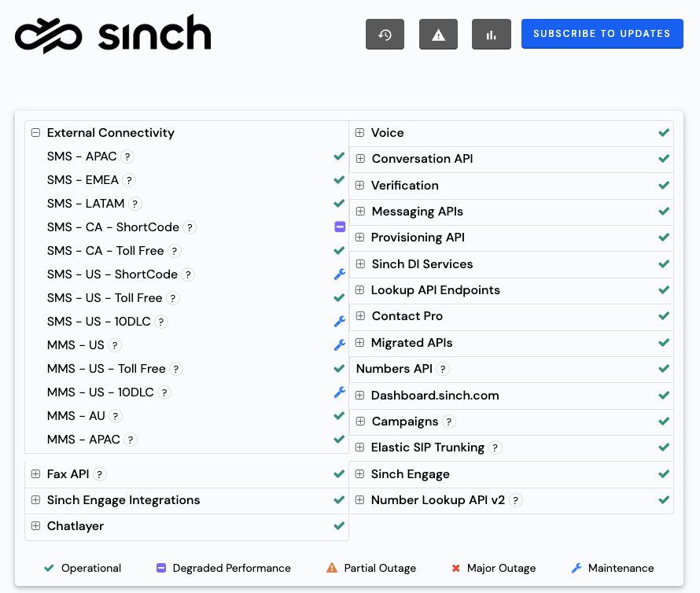The width and height of the screenshot is (700, 593).
Task: Expand the Dashboard.sinch.com group
Action: (x=359, y=395)
